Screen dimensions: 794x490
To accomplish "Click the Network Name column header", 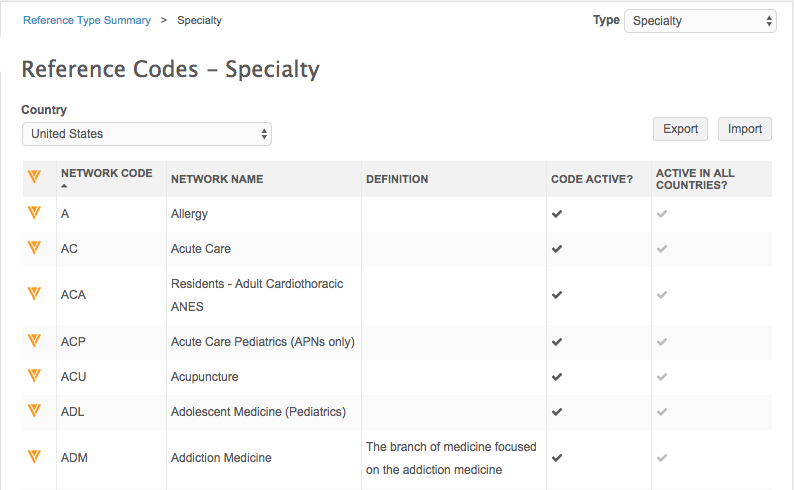I will pos(217,180).
